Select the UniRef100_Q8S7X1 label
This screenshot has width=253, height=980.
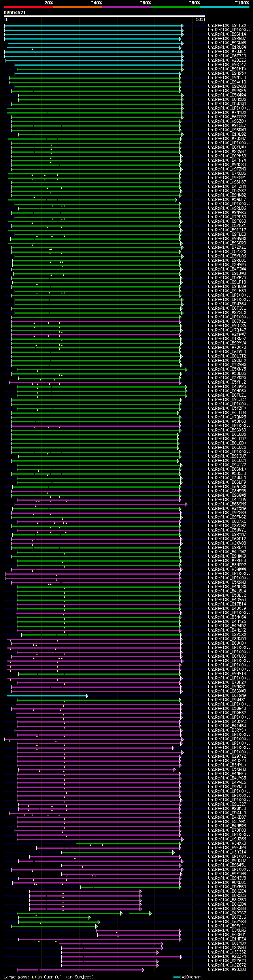(227, 522)
